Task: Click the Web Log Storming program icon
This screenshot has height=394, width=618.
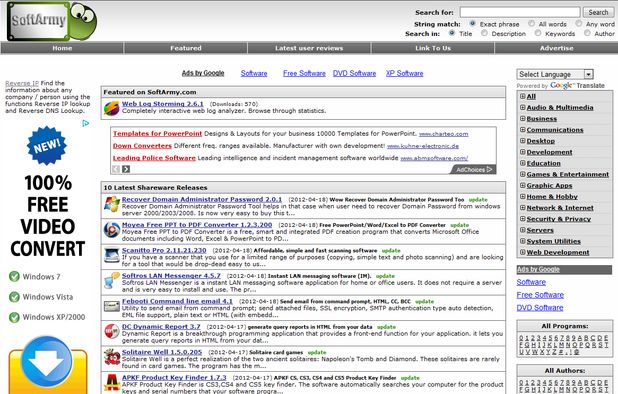Action: click(111, 108)
